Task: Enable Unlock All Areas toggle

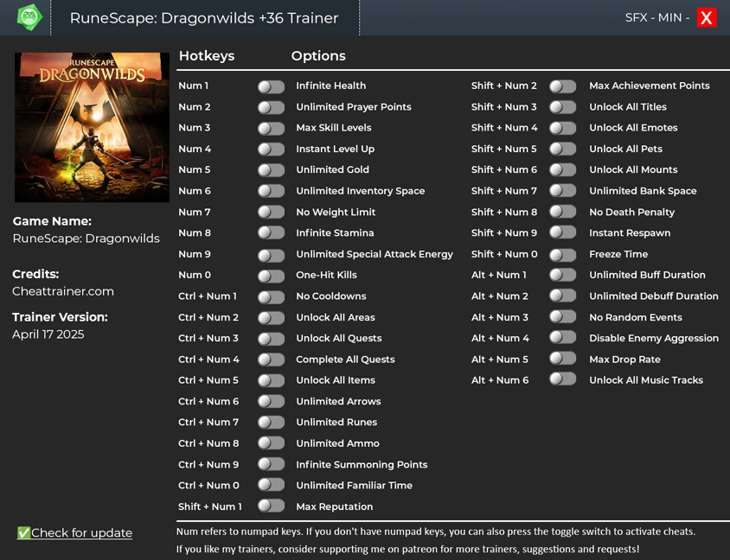Action: pyautogui.click(x=272, y=318)
